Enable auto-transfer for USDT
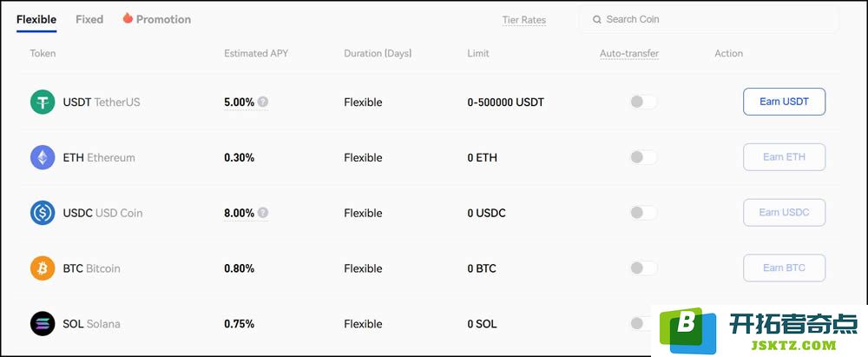 (643, 102)
